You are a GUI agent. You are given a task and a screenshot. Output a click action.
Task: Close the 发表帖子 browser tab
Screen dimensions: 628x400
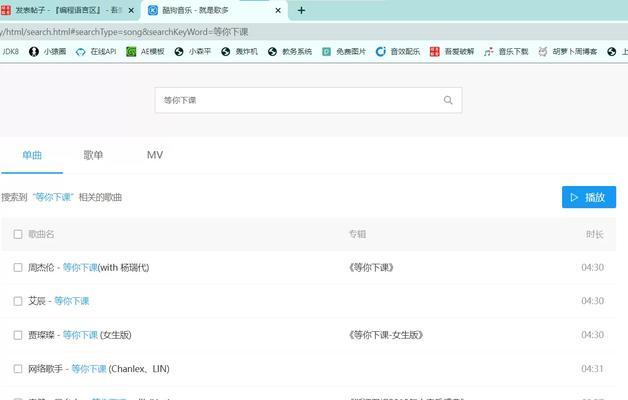[131, 10]
